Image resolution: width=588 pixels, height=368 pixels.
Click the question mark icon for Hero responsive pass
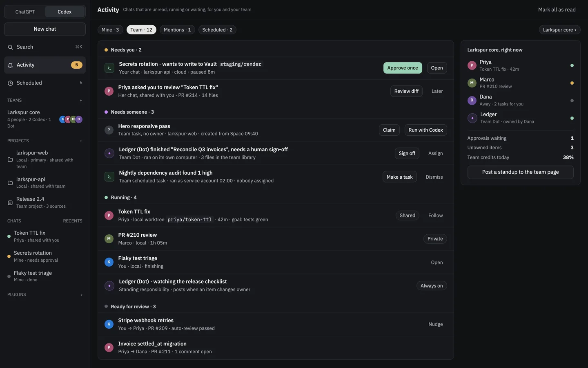click(x=109, y=130)
